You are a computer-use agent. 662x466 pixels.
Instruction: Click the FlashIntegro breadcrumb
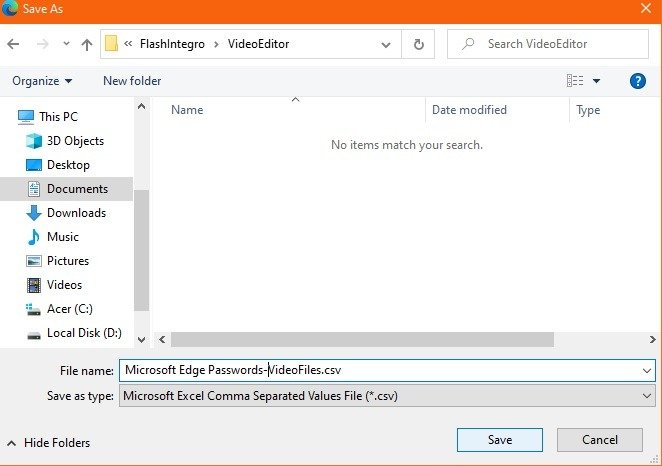172,44
